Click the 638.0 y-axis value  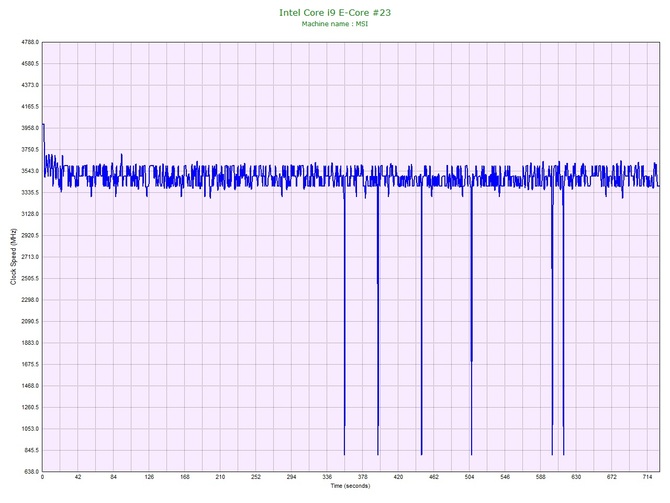tap(31, 472)
